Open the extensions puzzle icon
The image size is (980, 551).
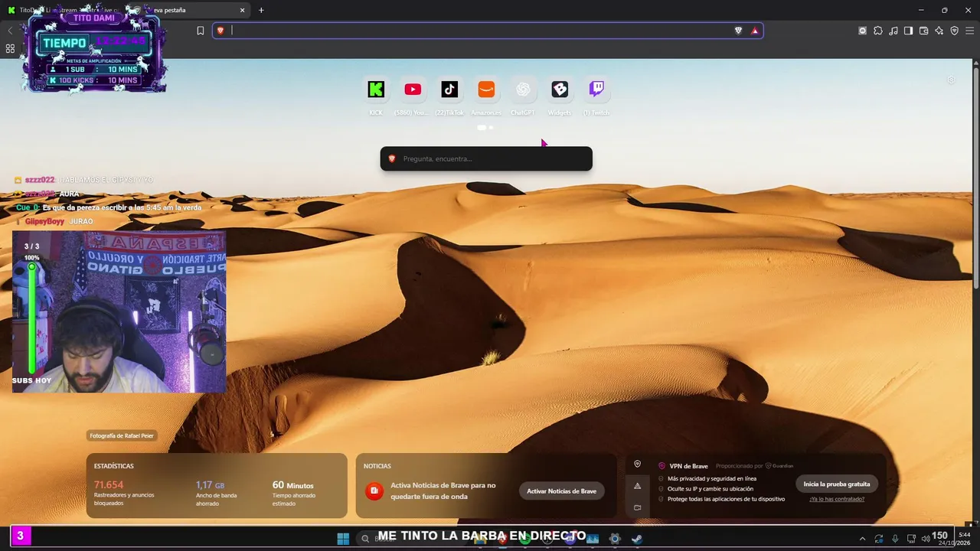pos(877,31)
